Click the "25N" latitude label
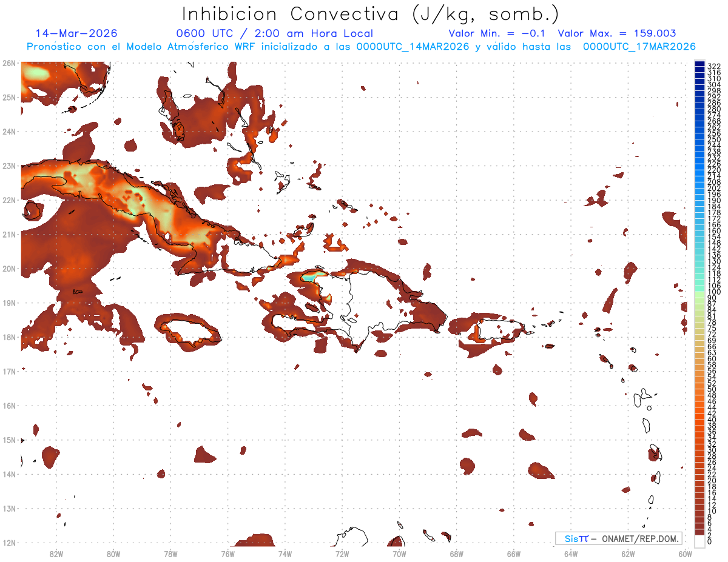Image resolution: width=728 pixels, height=562 pixels. (8, 97)
